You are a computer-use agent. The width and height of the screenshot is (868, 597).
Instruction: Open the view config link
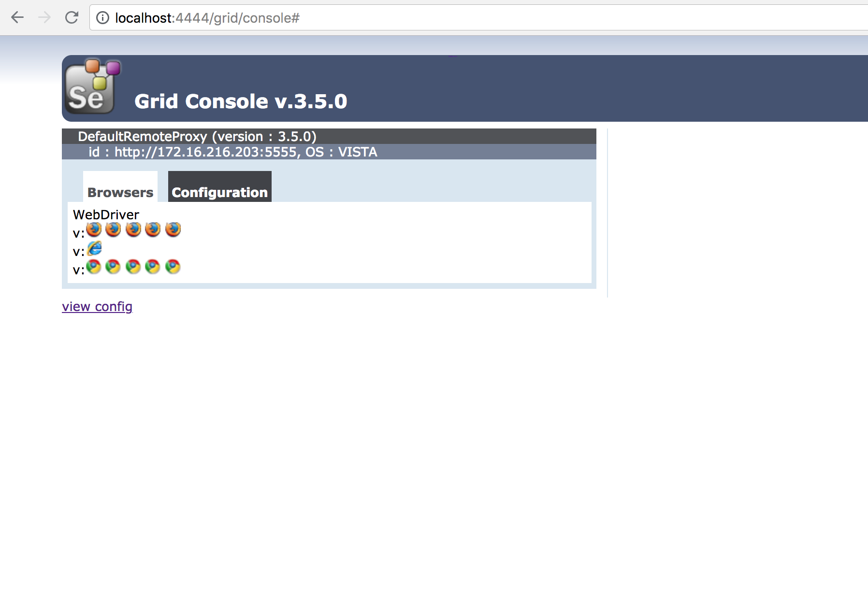[97, 307]
